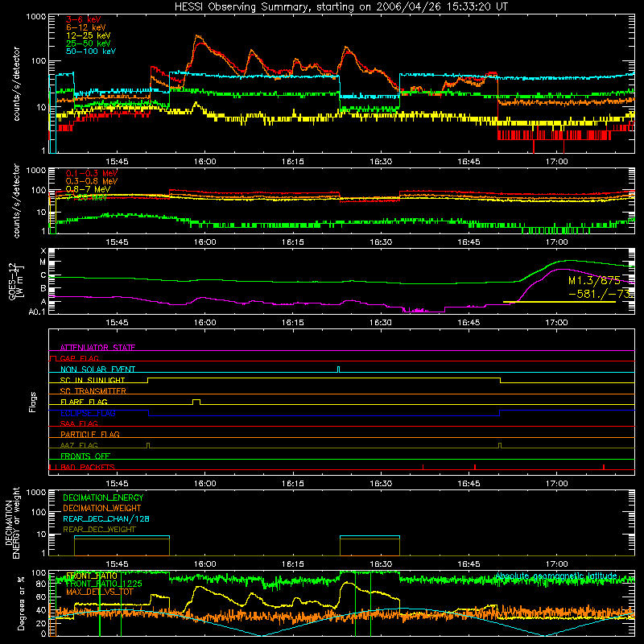The width and height of the screenshot is (644, 644).
Task: Select the DECIMATION_WEIGHT legend label
Action: [x=102, y=508]
